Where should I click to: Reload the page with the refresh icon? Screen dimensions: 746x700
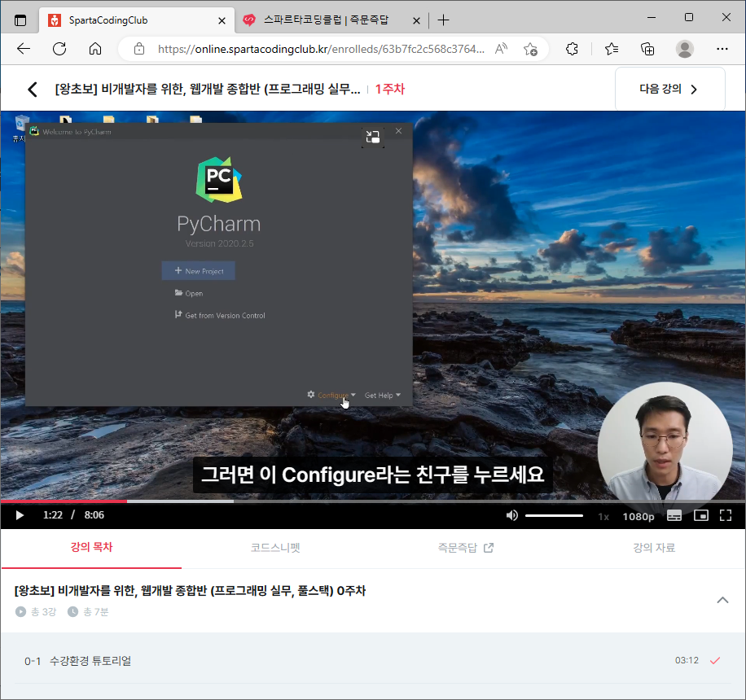pos(59,49)
